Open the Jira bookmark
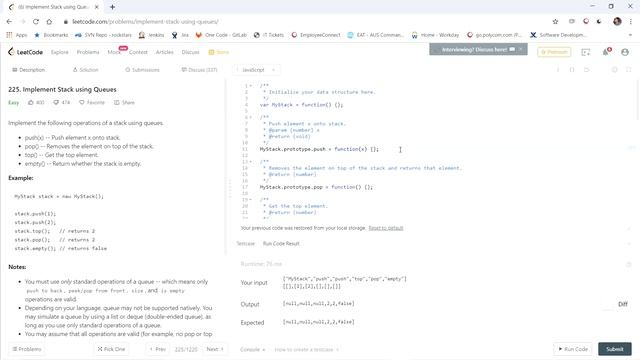 (180, 35)
